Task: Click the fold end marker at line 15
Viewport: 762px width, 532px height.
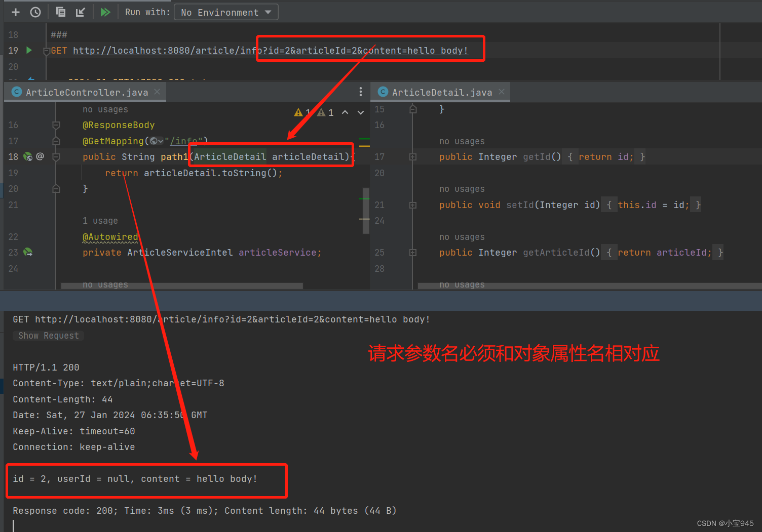Action: 413,109
